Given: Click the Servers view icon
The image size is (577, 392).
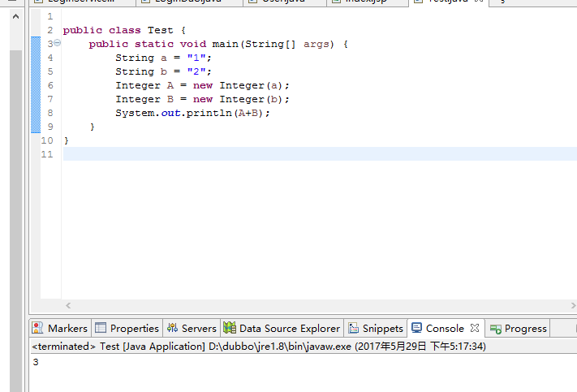Looking at the screenshot, I should [172, 329].
